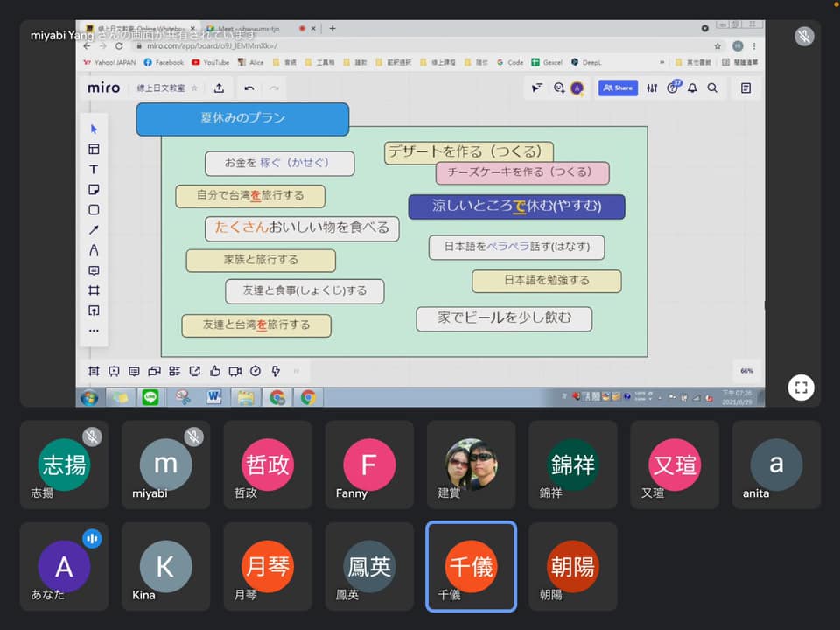Select the Text tool in Miro toolbar
The image size is (840, 630).
point(94,170)
